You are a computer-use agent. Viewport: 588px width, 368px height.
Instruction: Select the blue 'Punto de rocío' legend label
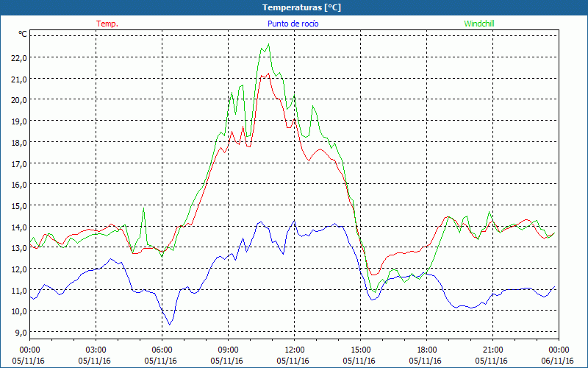tap(293, 24)
